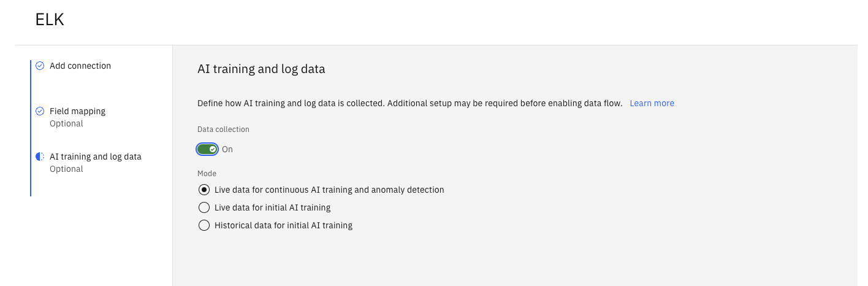This screenshot has height=286, width=868.
Task: Click the checkmark knob inside the green toggle
Action: coord(213,149)
